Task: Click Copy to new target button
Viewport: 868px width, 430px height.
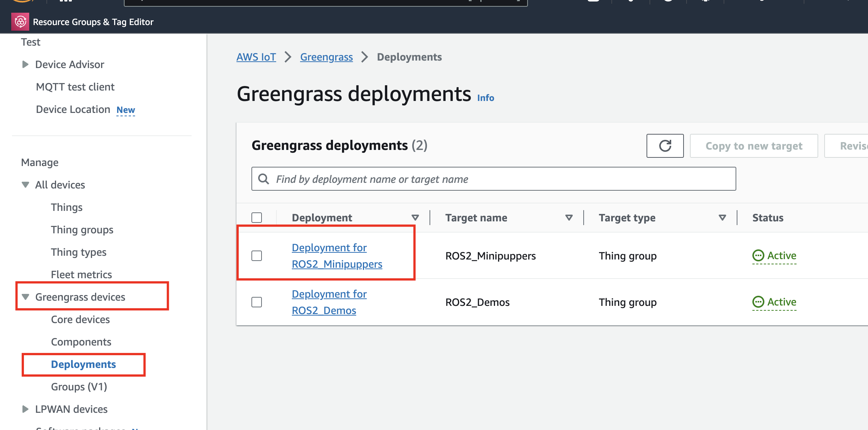Action: tap(754, 146)
